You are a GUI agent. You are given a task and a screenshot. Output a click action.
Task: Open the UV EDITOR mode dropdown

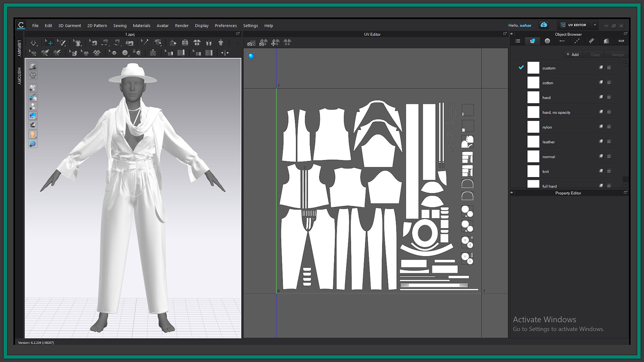595,25
